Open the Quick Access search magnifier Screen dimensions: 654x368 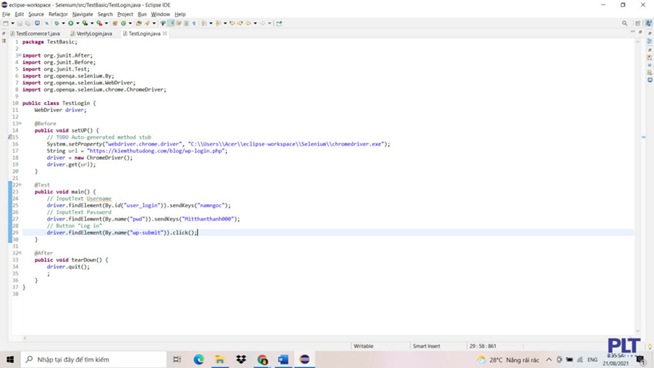(x=624, y=23)
